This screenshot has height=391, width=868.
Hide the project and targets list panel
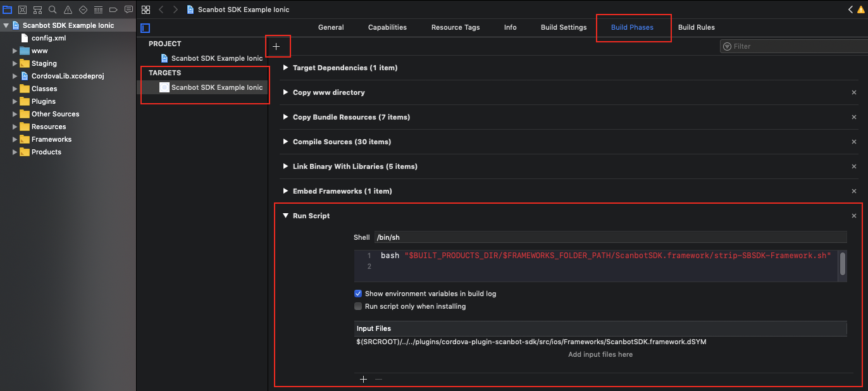click(x=146, y=28)
